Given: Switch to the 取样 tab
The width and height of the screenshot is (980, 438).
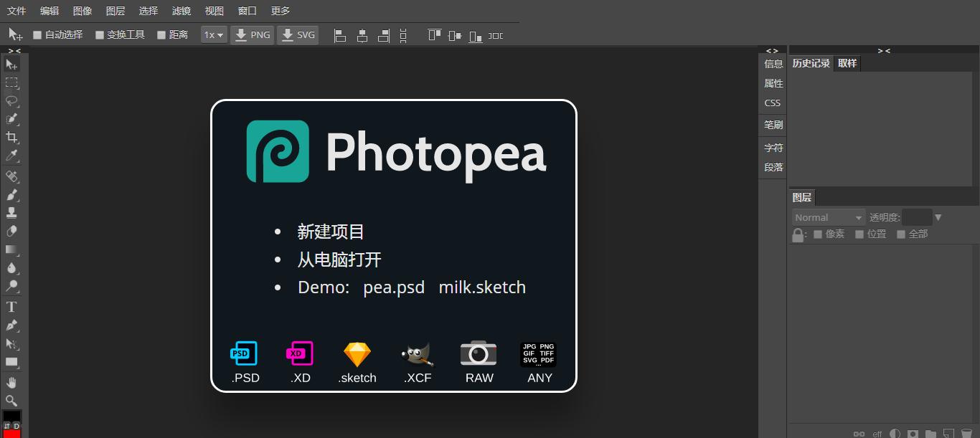Looking at the screenshot, I should coord(847,63).
